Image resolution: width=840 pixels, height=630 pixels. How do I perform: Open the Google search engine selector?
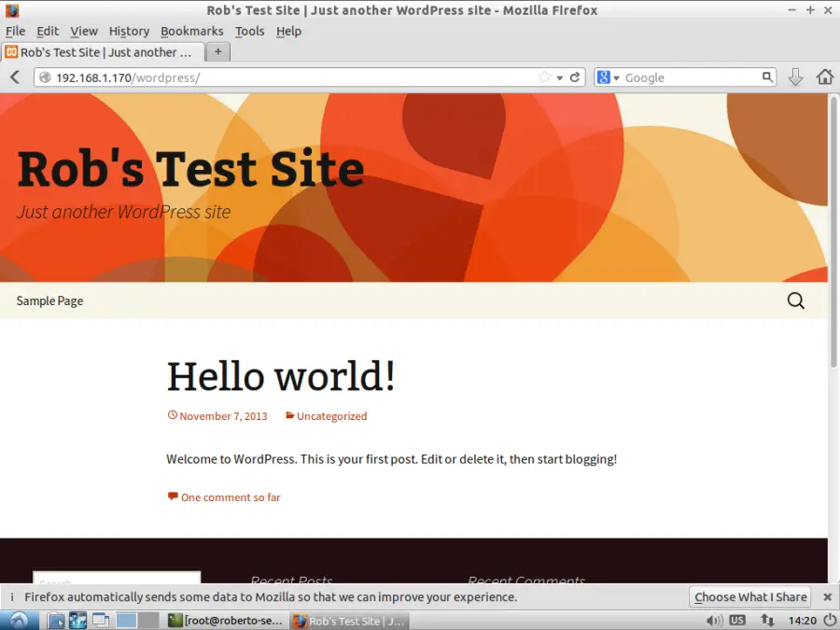coord(608,77)
